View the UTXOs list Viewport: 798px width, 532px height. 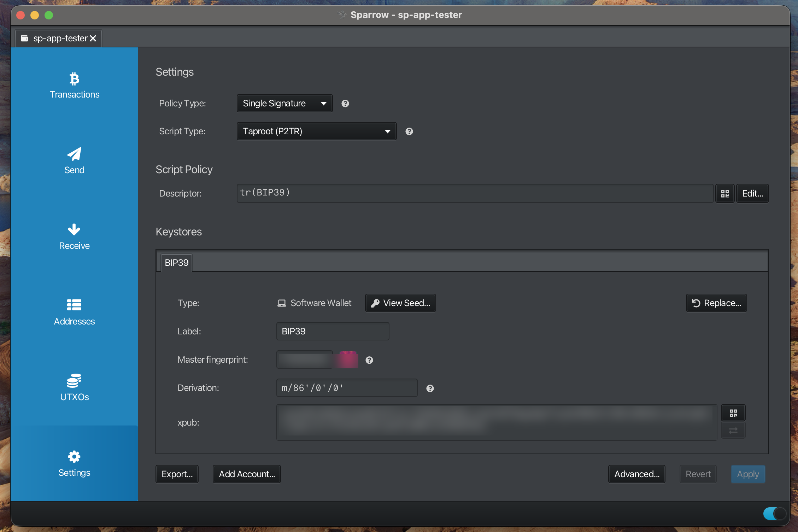click(74, 387)
